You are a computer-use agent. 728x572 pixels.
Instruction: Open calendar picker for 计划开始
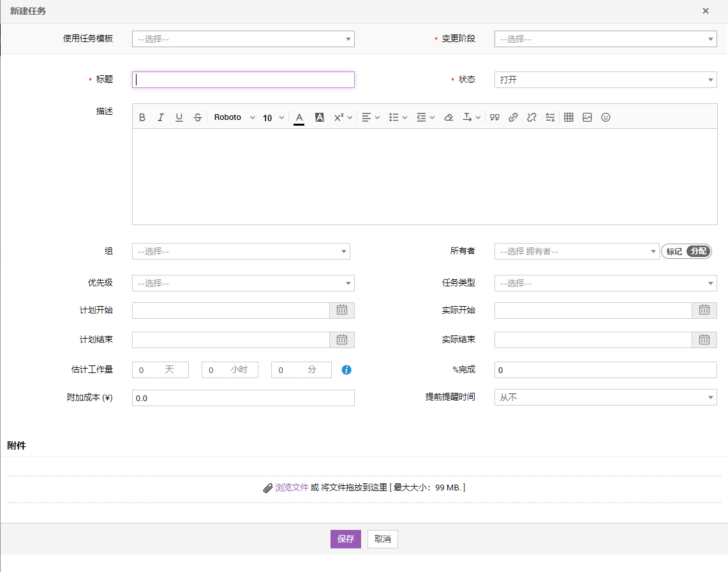pyautogui.click(x=342, y=311)
